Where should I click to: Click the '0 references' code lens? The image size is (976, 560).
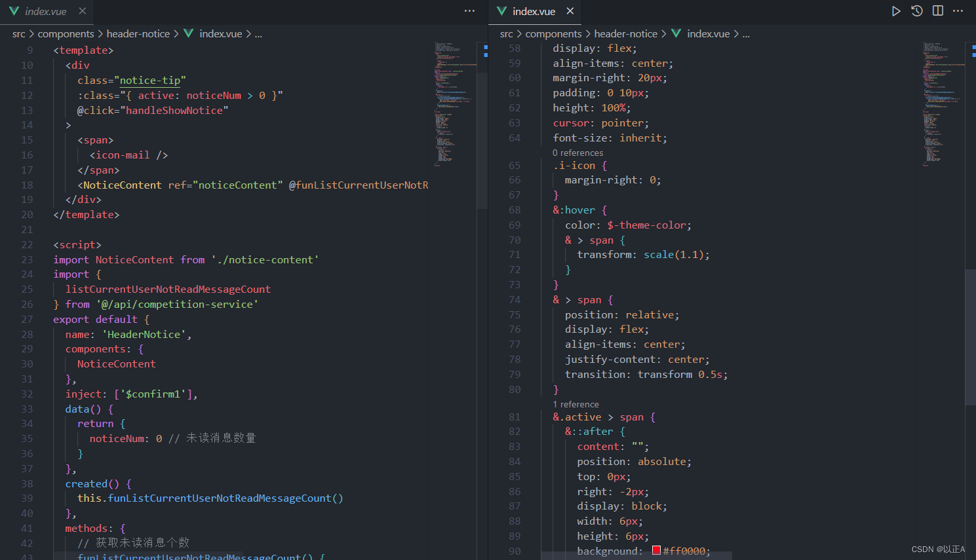[x=577, y=153]
